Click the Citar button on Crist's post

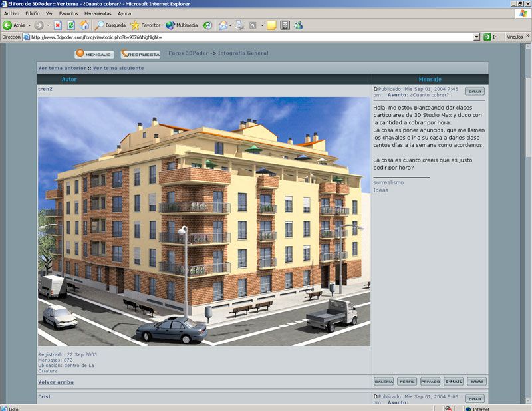tap(475, 399)
